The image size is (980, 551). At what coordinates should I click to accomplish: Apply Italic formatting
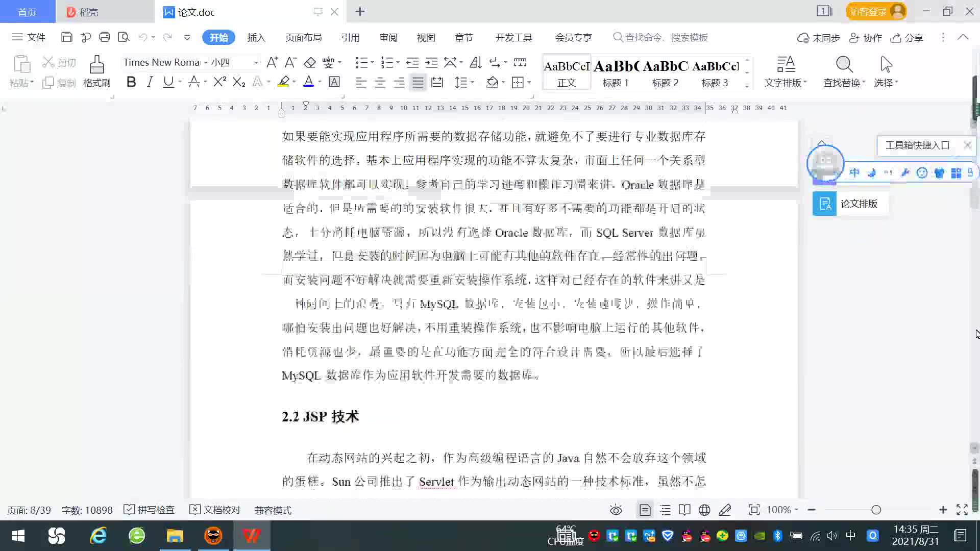point(150,82)
